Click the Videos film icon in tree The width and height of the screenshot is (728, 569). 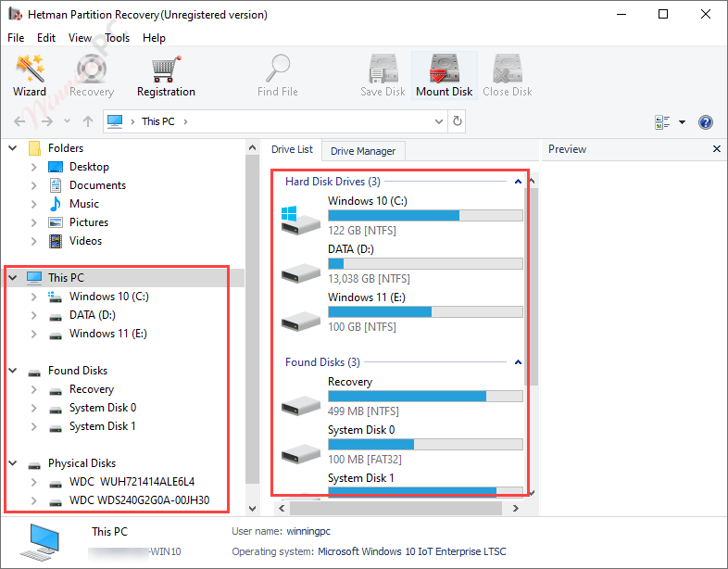(x=56, y=241)
